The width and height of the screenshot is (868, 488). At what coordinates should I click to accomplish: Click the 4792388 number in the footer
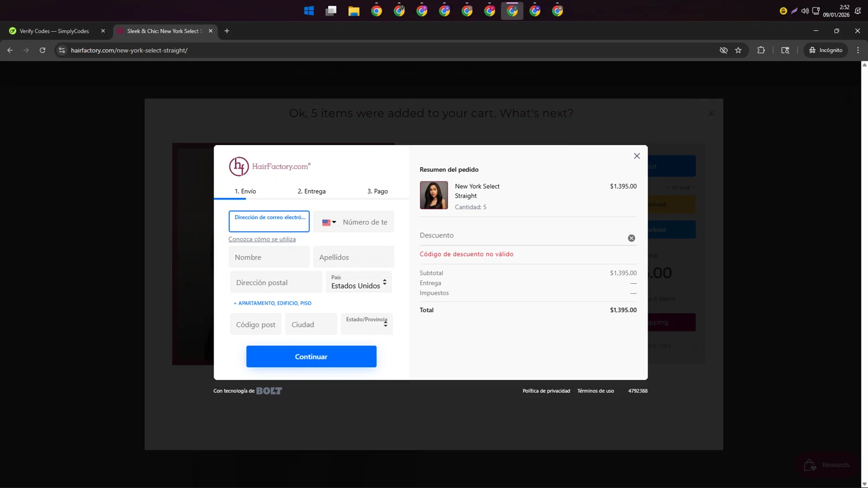[x=638, y=391]
